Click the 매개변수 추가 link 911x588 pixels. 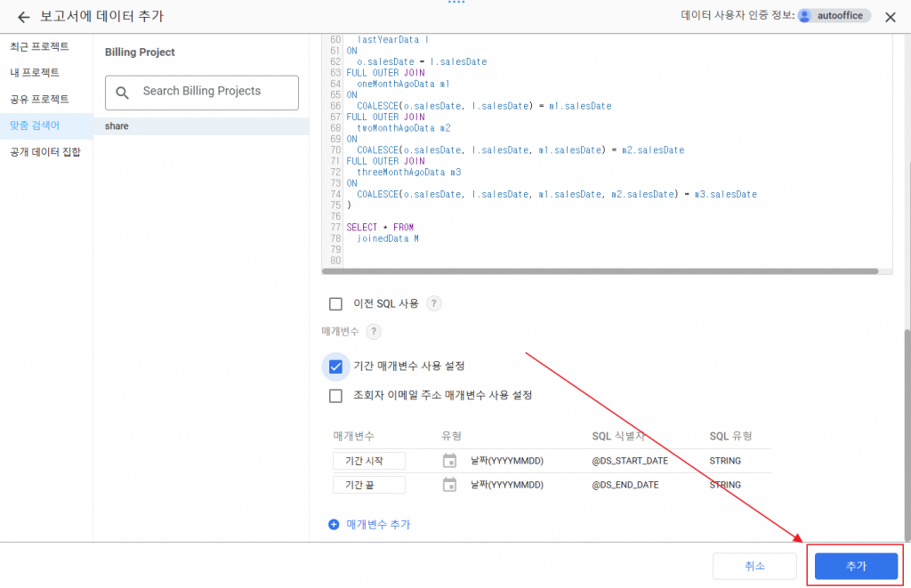click(x=378, y=525)
